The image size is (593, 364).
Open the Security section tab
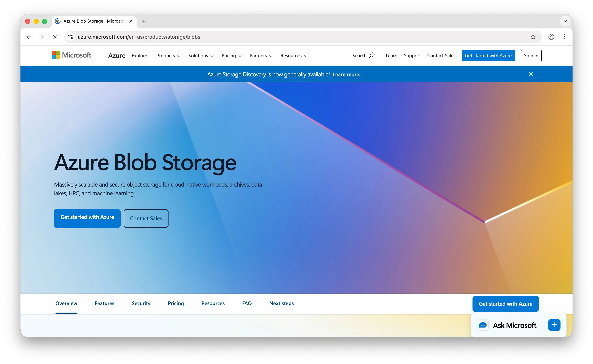pyautogui.click(x=141, y=303)
